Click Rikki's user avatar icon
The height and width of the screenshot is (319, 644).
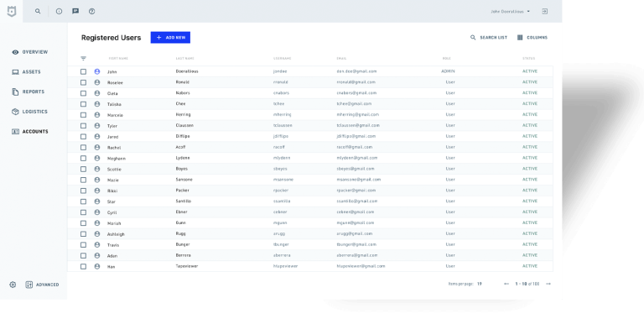click(x=97, y=191)
